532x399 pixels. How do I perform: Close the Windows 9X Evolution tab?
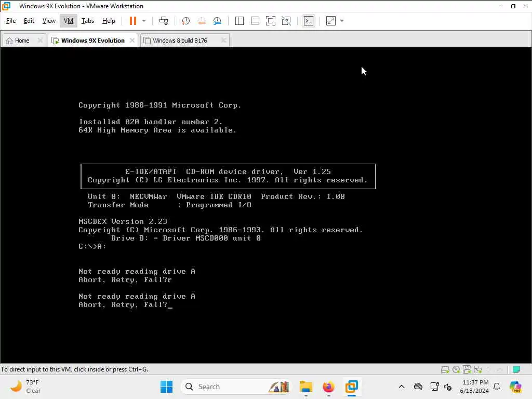point(132,41)
